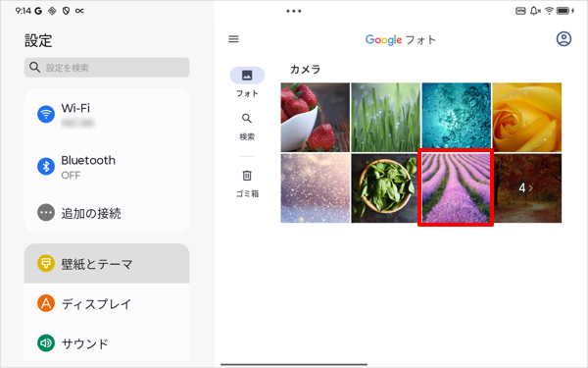Open the Search tab in Google Photos
Screen dimensions: 588x368
(247, 127)
